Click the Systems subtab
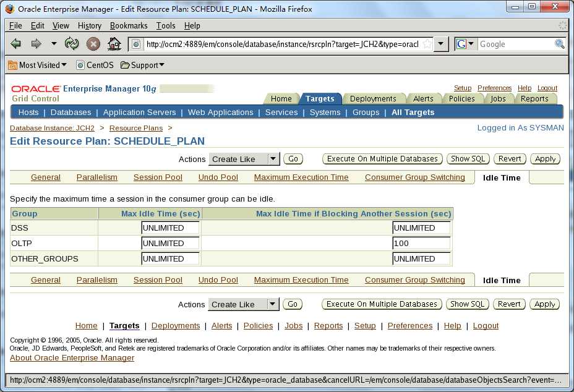This screenshot has width=574, height=392. pos(325,113)
